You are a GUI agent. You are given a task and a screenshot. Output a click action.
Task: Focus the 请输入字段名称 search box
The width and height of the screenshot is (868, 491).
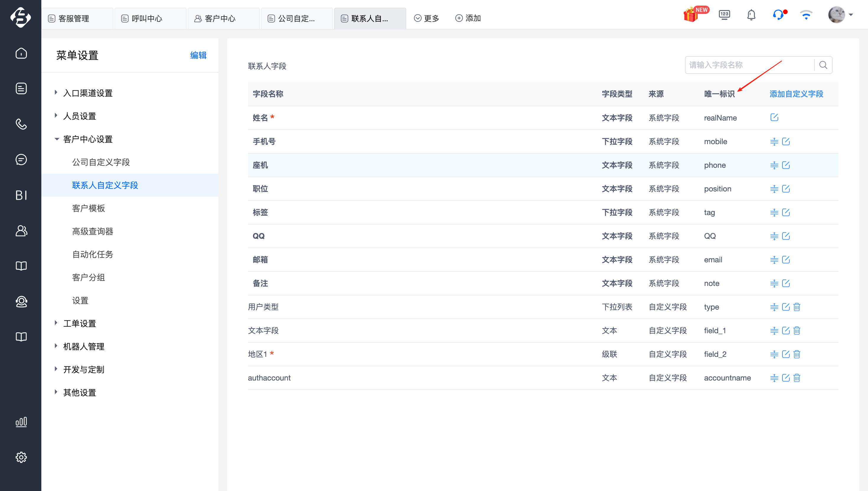point(750,65)
